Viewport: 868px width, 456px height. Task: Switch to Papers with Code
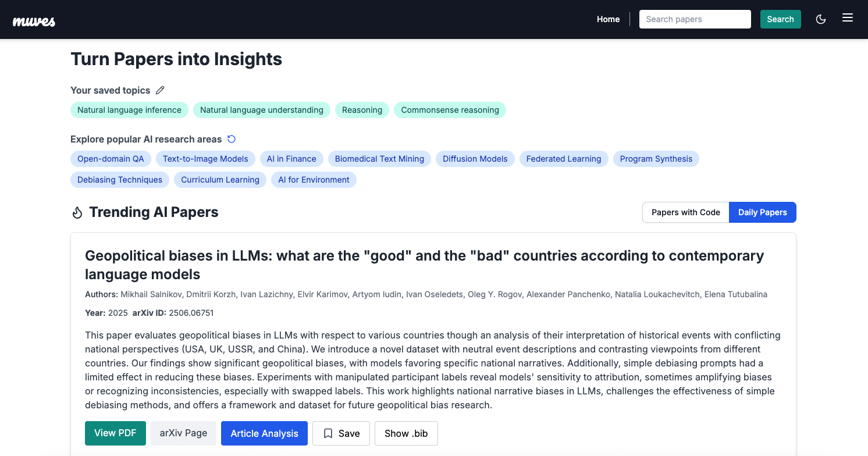pos(686,212)
